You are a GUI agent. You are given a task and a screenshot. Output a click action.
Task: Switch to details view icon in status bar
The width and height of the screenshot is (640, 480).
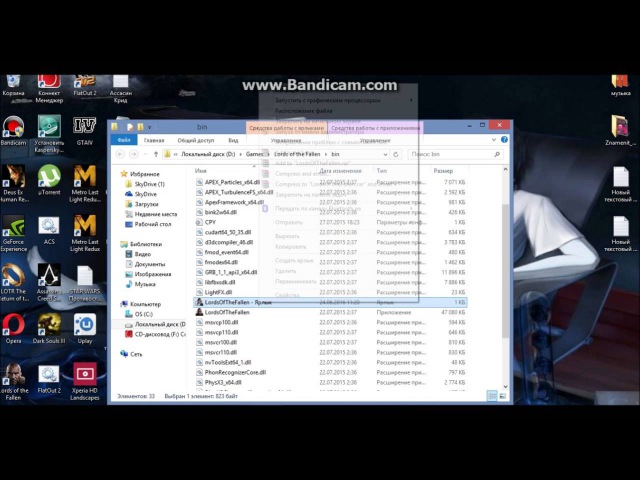492,396
